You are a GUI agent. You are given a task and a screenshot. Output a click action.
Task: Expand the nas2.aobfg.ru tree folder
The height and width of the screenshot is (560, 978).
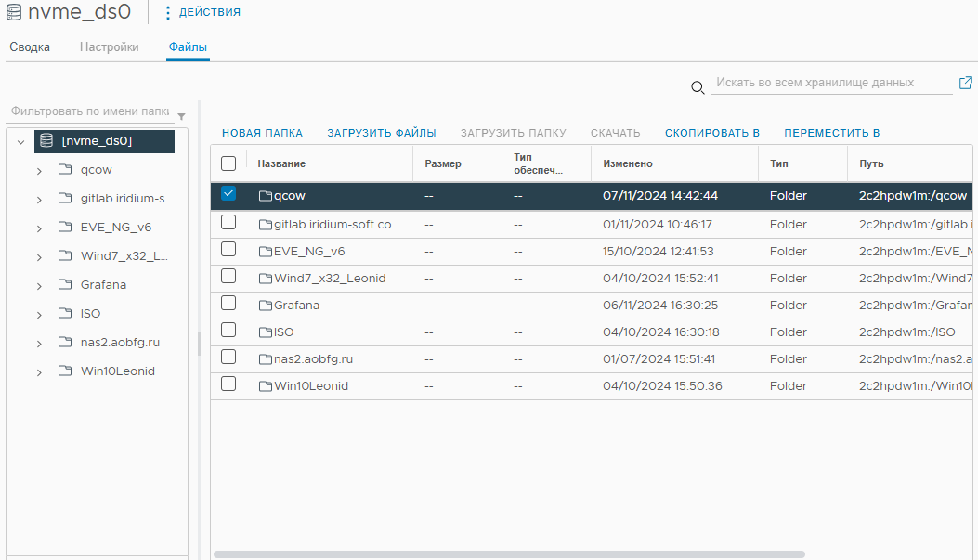pos(39,344)
